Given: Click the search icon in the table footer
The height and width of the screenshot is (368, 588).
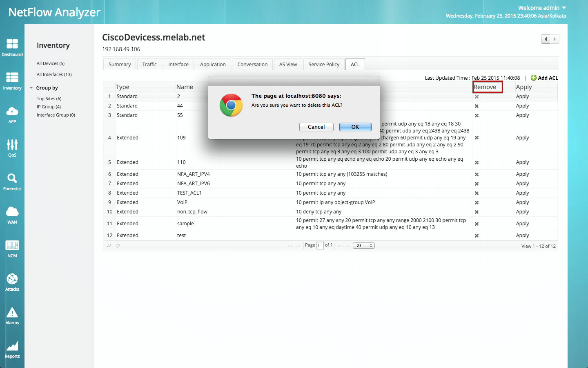Looking at the screenshot, I should point(109,246).
